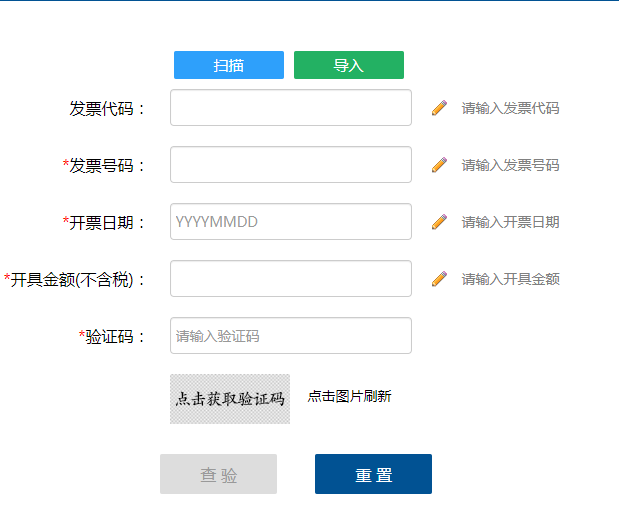
Task: Click the dark blue 重置 reset button
Action: coord(373,474)
